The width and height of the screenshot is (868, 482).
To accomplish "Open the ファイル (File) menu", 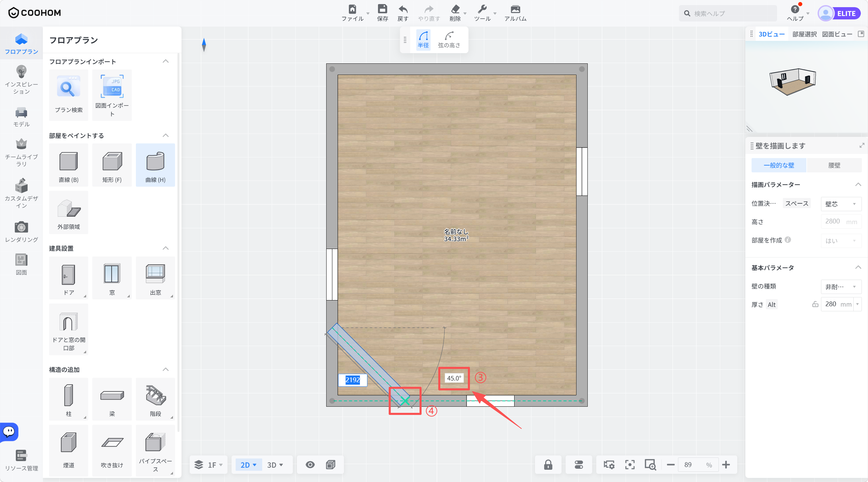I will point(352,13).
